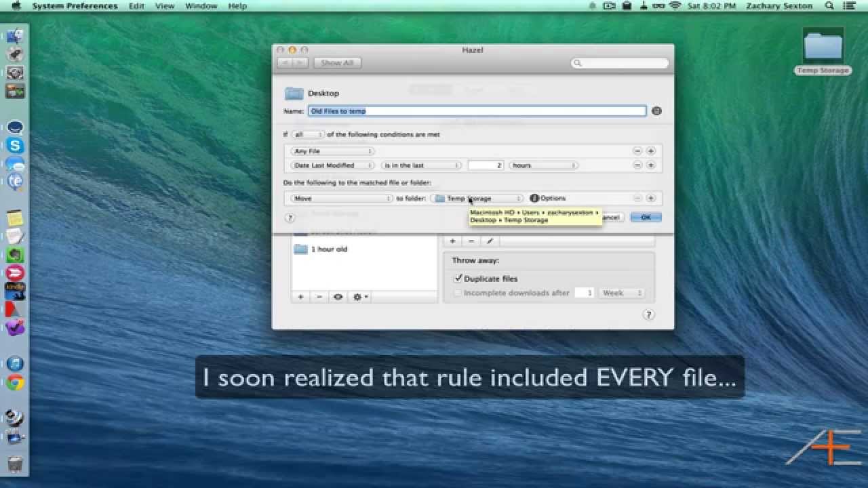Open the purple checkmark OmniFocus icon
This screenshot has height=488, width=868.
(x=15, y=328)
